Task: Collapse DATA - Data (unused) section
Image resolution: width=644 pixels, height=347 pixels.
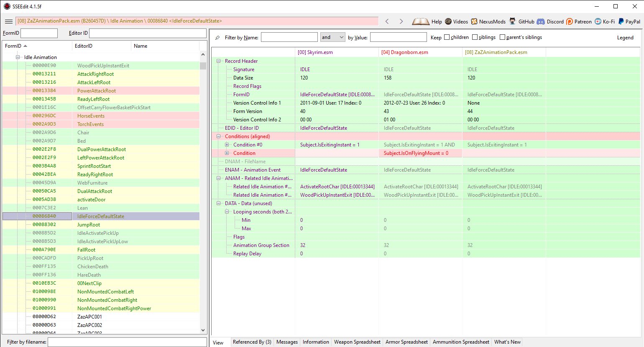Action: tap(218, 203)
